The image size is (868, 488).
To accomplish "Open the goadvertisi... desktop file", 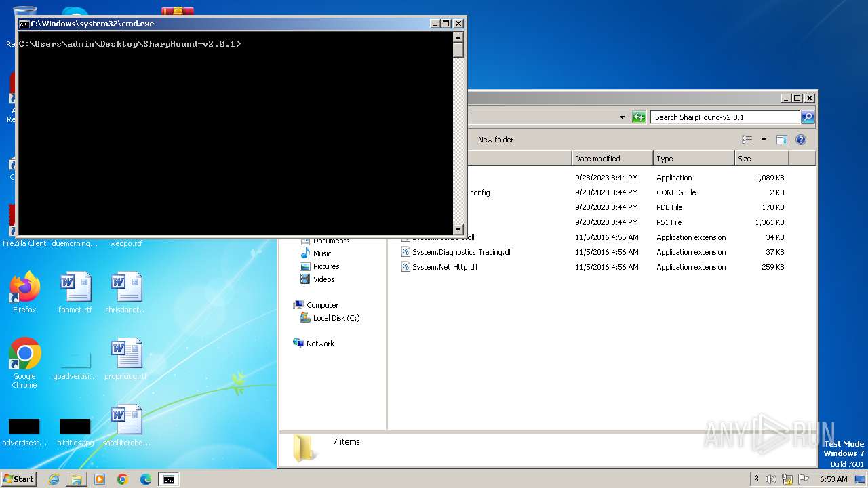I will coord(75,365).
